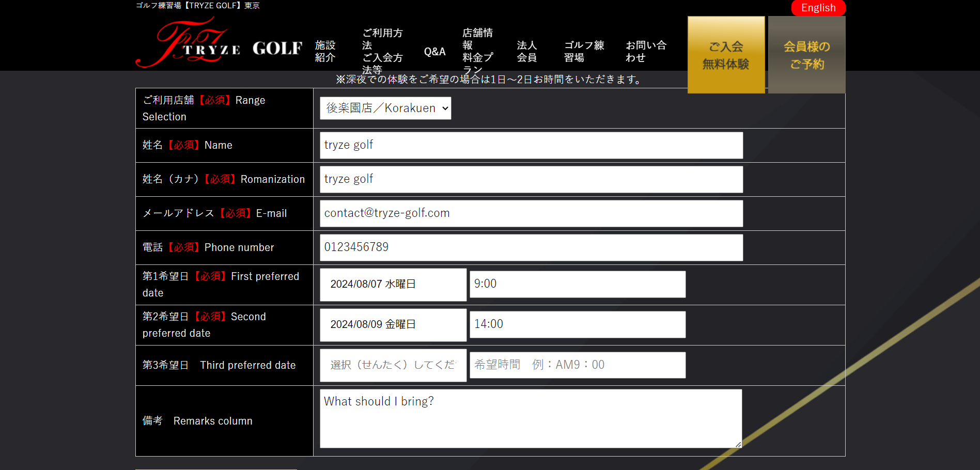Click the Range Selection label
This screenshot has width=980, height=470.
tap(204, 108)
